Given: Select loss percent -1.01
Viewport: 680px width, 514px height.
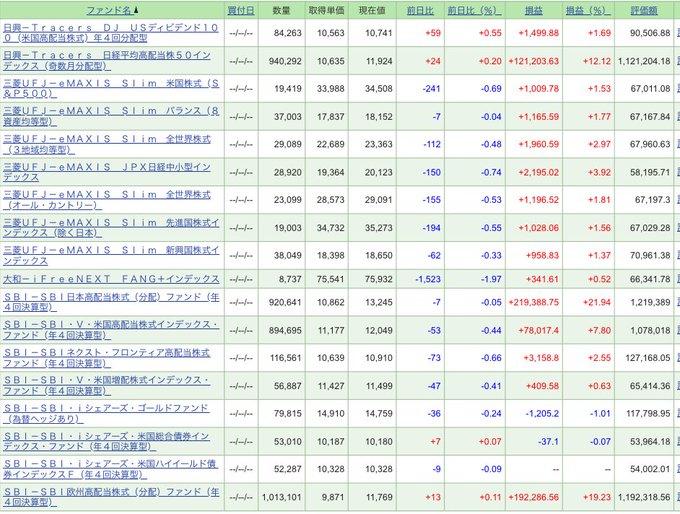Looking at the screenshot, I should click(600, 414).
